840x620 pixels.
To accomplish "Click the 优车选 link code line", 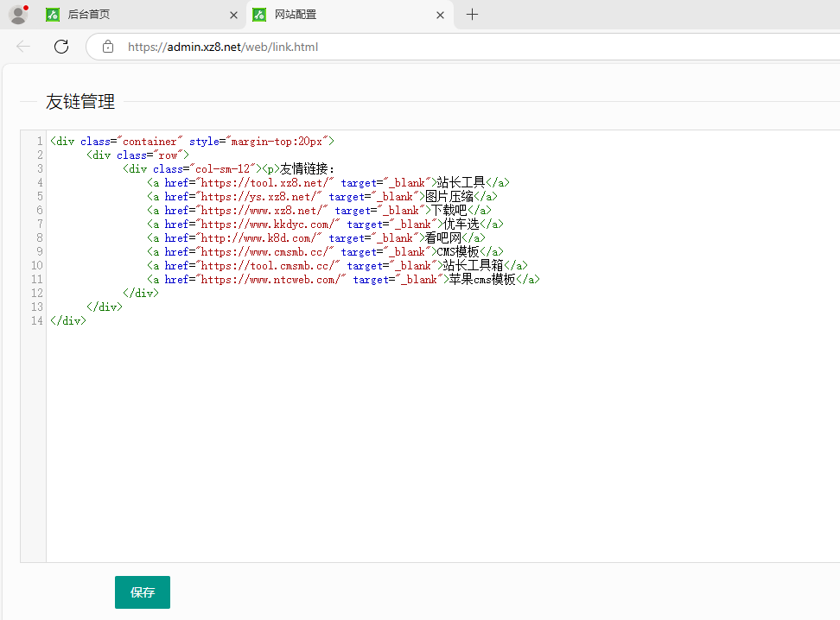I will [x=325, y=225].
